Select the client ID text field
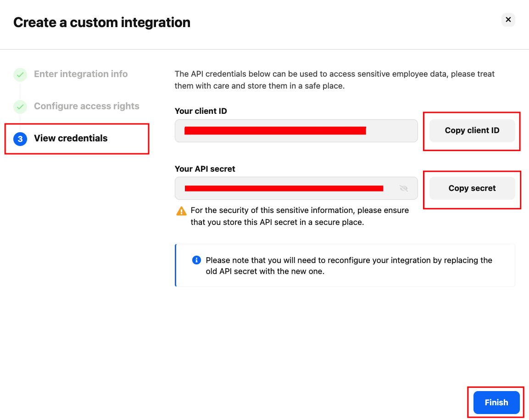Image resolution: width=529 pixels, height=420 pixels. 296,130
